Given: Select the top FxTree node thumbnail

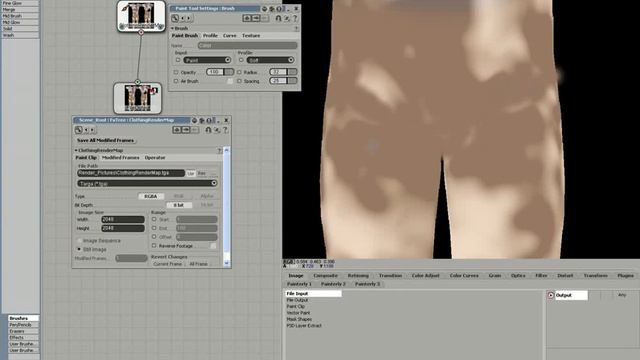Looking at the screenshot, I should click(x=141, y=16).
